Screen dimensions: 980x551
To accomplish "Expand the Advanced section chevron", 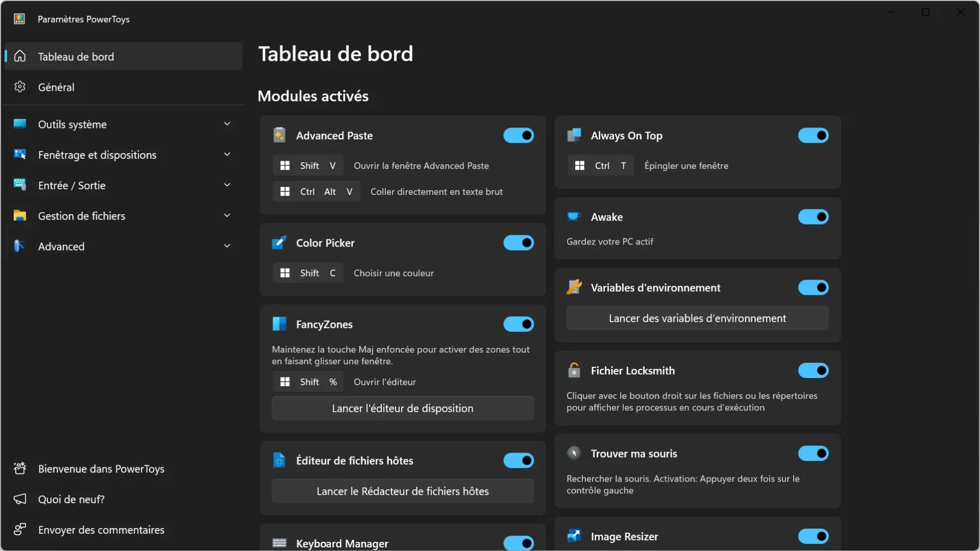I will point(227,246).
